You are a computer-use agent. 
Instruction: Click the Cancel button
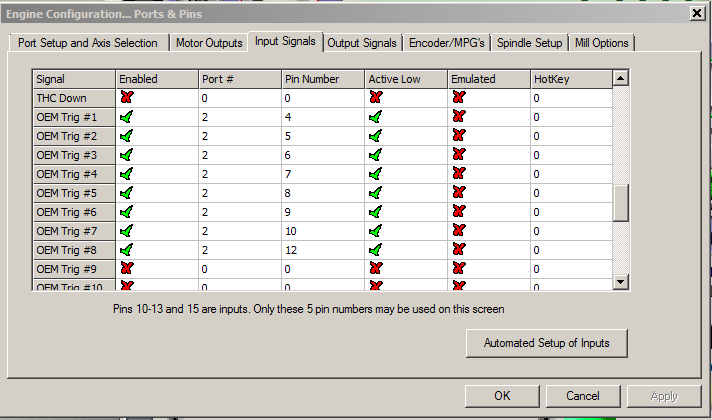click(583, 396)
